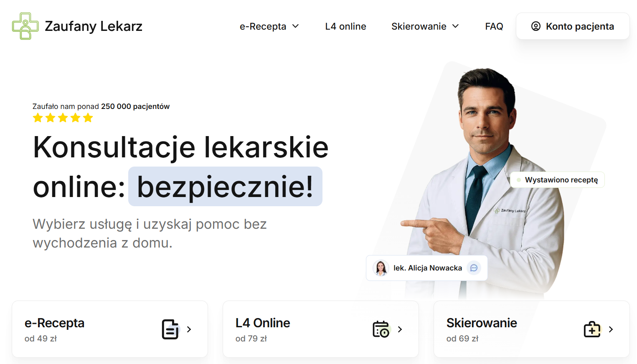
Task: Click the Wystawiono receptę badge
Action: (x=557, y=179)
